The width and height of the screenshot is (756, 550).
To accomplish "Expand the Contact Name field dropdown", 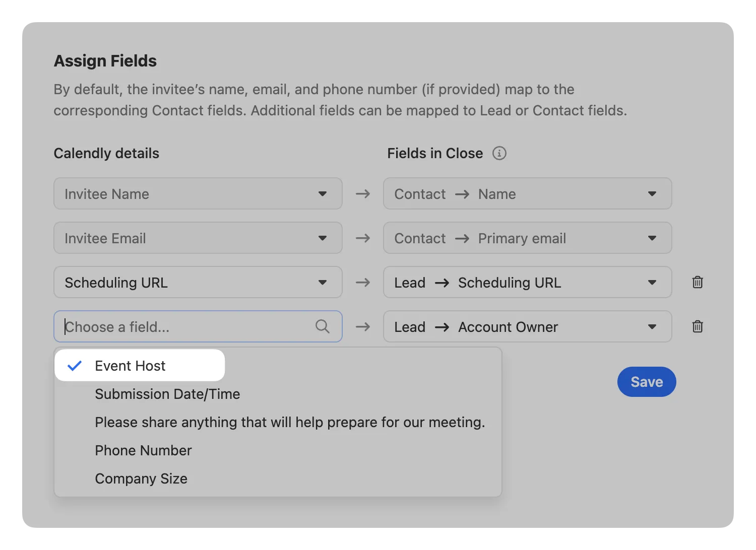I will [528, 193].
